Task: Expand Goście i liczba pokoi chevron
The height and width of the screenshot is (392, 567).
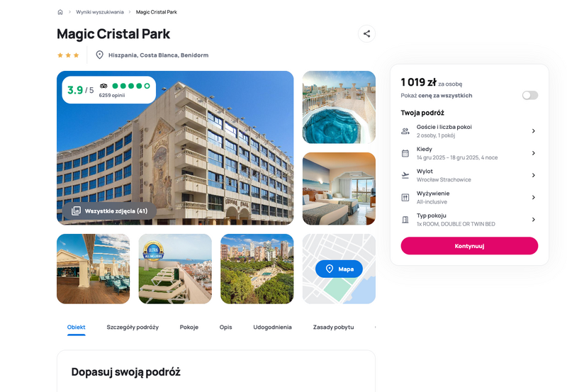Action: [x=534, y=131]
